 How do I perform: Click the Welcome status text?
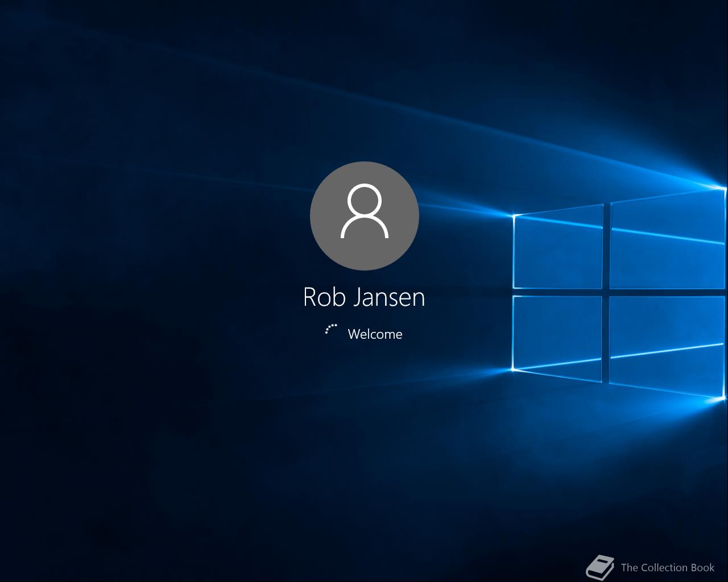point(375,334)
